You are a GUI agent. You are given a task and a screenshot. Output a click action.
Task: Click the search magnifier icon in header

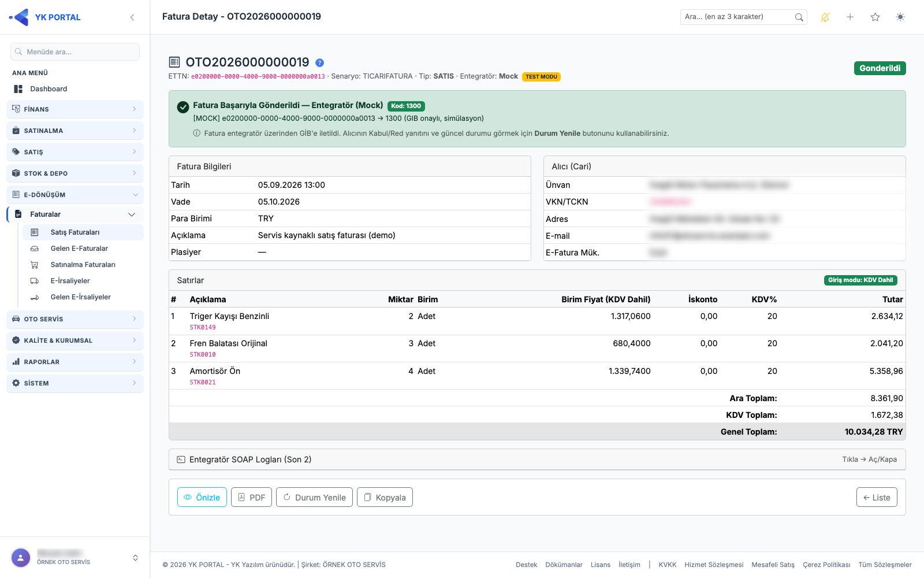[x=799, y=17]
